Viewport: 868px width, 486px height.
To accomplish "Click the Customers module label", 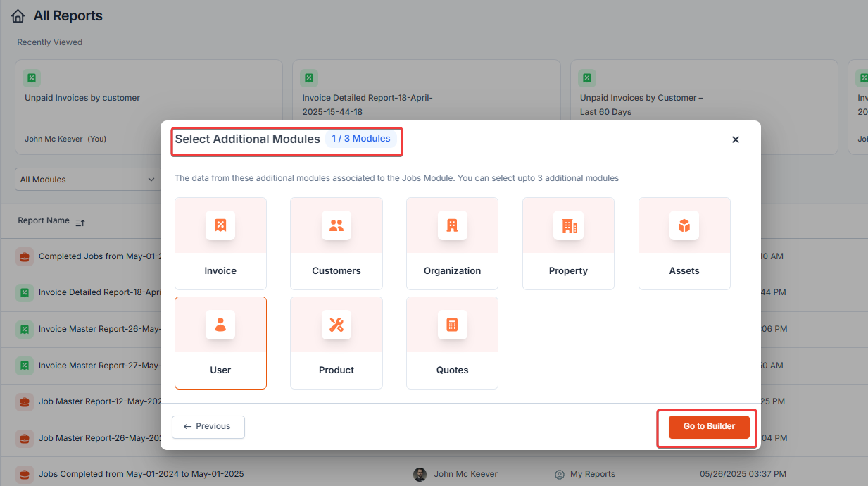I will (336, 270).
